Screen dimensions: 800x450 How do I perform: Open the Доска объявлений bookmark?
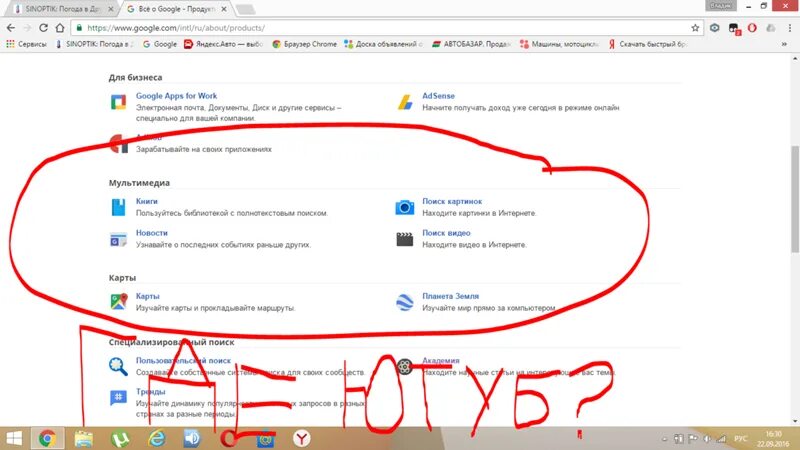pos(384,44)
